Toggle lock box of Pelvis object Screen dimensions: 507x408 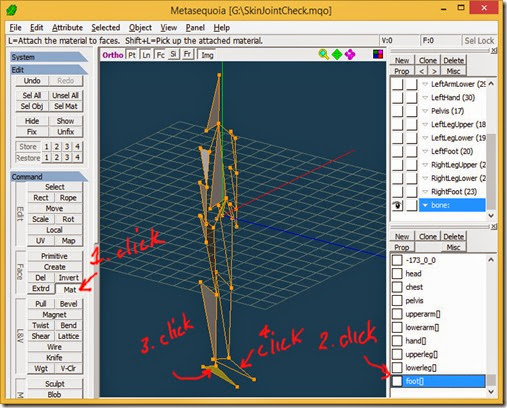412,111
